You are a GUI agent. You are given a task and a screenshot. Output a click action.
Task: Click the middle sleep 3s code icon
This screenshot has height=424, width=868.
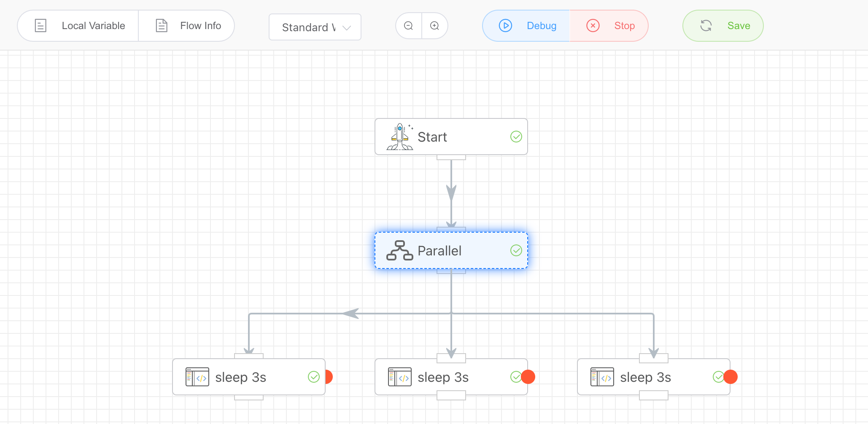point(399,377)
